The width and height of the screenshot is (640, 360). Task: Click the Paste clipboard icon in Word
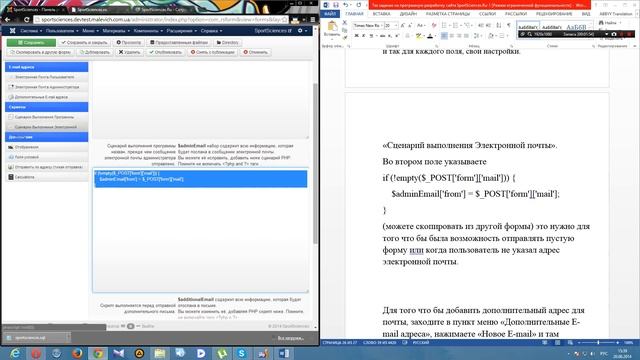(x=332, y=27)
